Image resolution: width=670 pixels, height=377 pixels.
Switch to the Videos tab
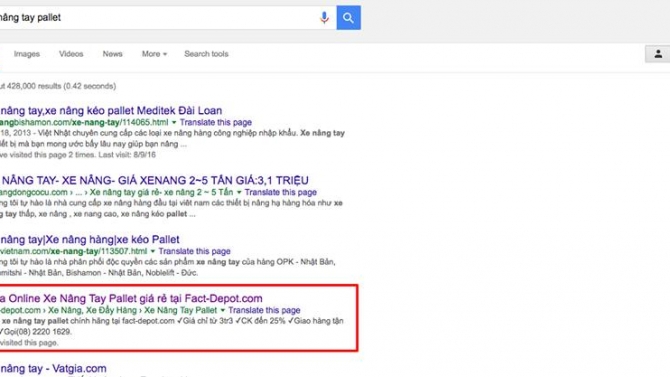(x=71, y=54)
